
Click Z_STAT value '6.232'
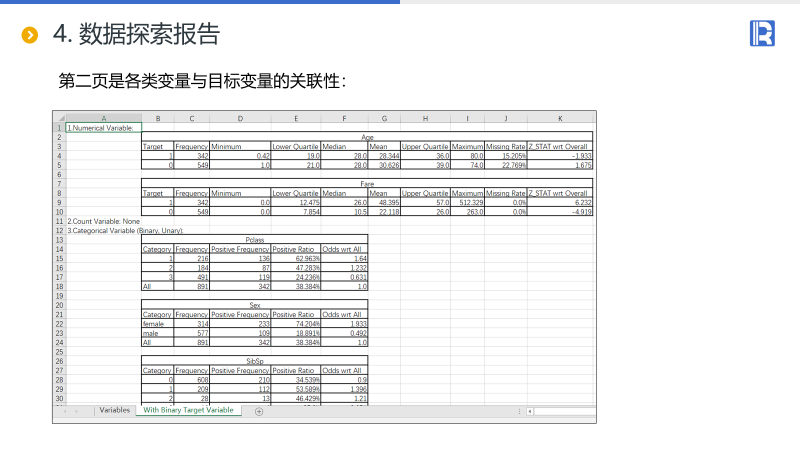[560, 203]
